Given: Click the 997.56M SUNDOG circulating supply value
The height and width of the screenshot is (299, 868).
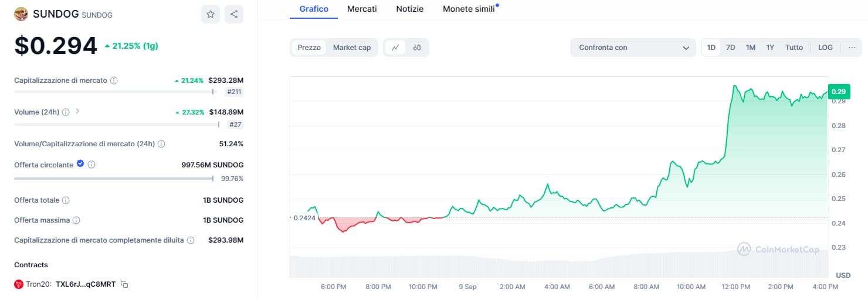Looking at the screenshot, I should tap(212, 164).
